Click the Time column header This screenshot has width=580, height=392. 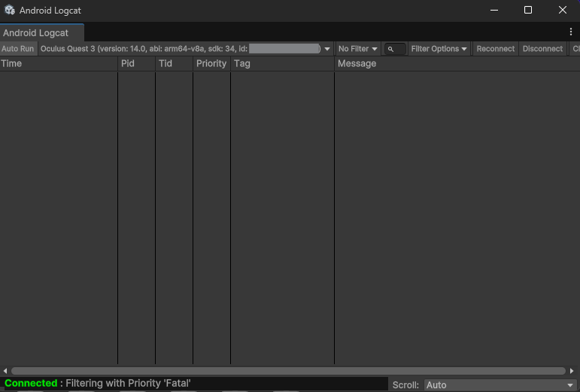(x=59, y=64)
